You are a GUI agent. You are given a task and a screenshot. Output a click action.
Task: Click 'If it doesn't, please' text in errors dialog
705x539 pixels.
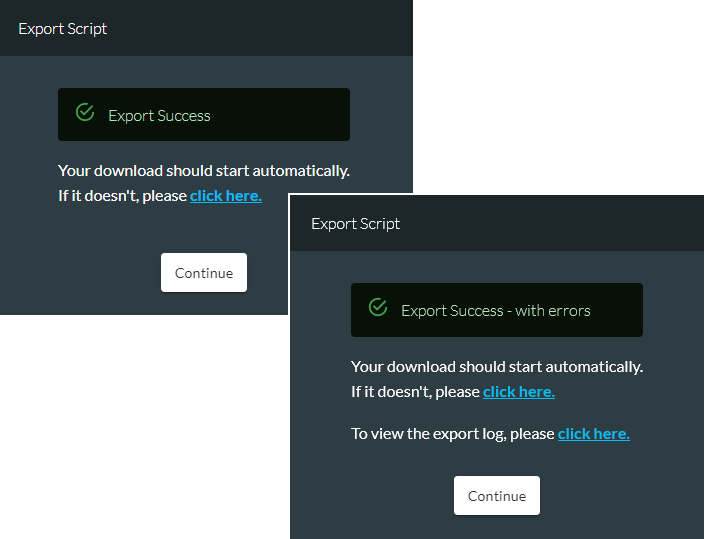pyautogui.click(x=415, y=392)
